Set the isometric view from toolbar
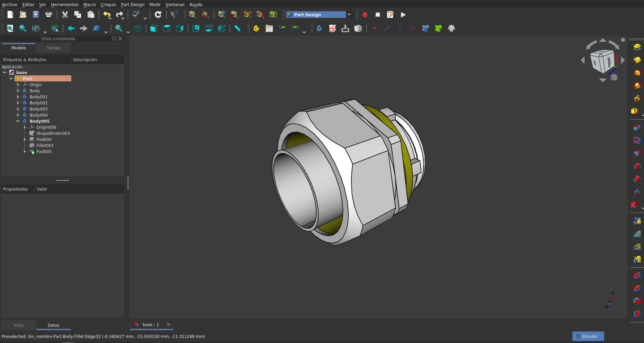Screen dimensions: 644x343 138,29
